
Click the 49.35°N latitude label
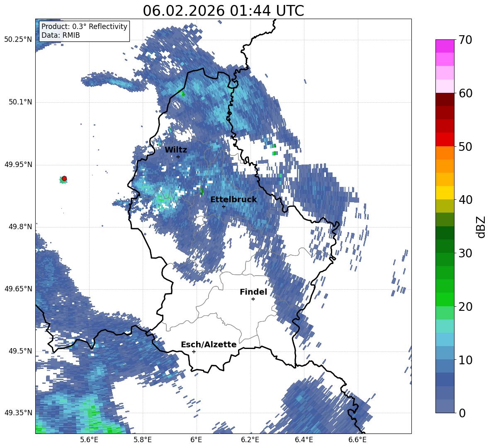pyautogui.click(x=18, y=413)
